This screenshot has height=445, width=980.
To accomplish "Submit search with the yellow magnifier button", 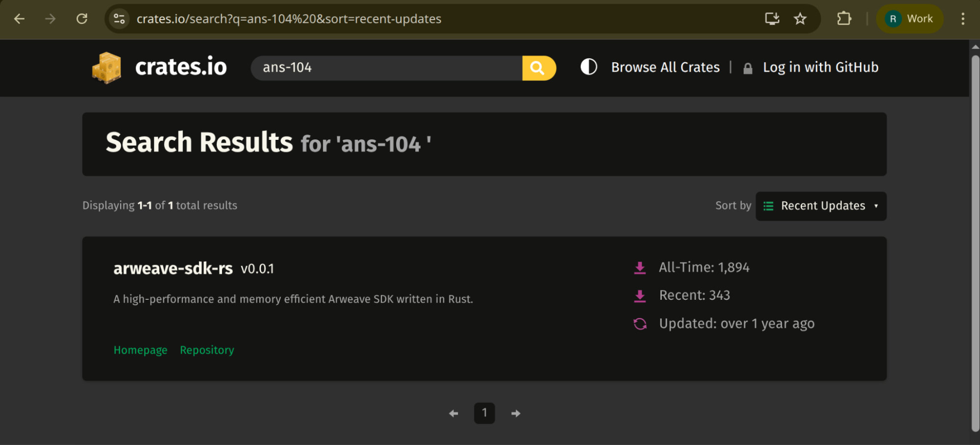I will point(539,68).
